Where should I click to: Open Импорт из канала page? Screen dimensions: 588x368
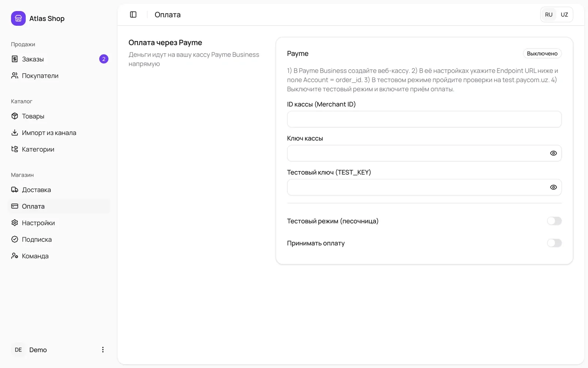click(59, 132)
